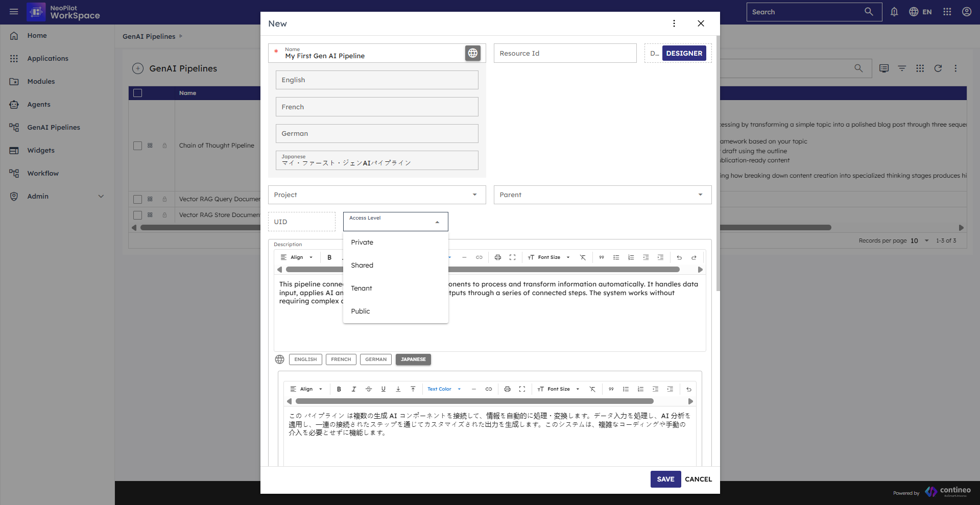The height and width of the screenshot is (505, 980).
Task: Insert link in the Japanese editor toolbar
Action: (488, 389)
